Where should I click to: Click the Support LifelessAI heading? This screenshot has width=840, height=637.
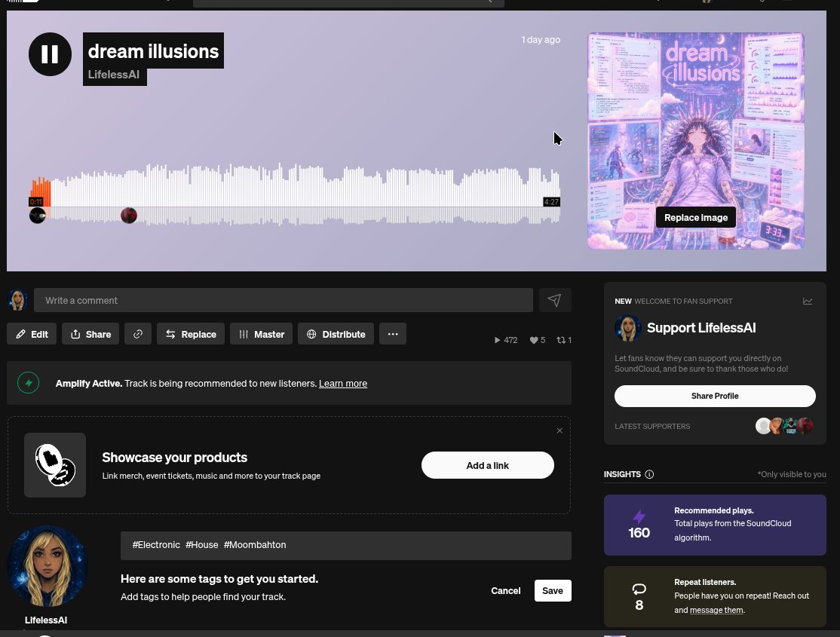click(701, 328)
